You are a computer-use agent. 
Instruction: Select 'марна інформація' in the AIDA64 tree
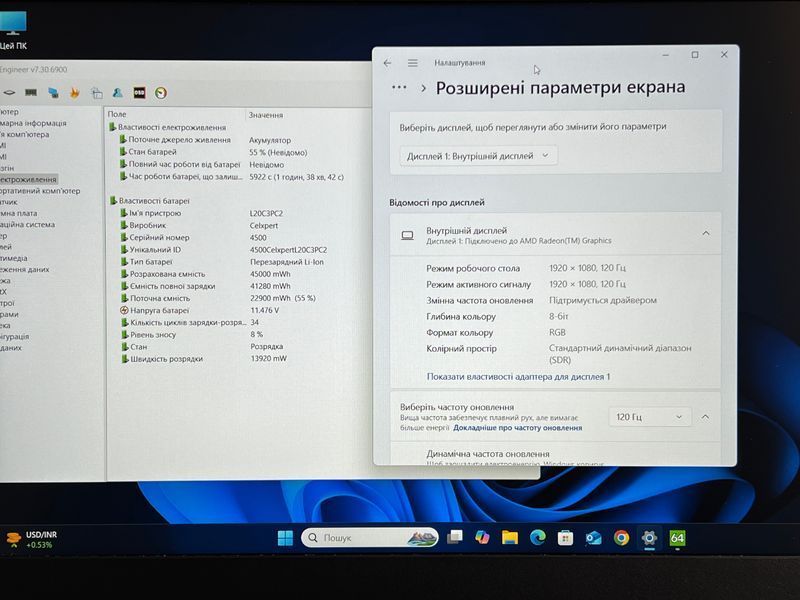pyautogui.click(x=33, y=123)
